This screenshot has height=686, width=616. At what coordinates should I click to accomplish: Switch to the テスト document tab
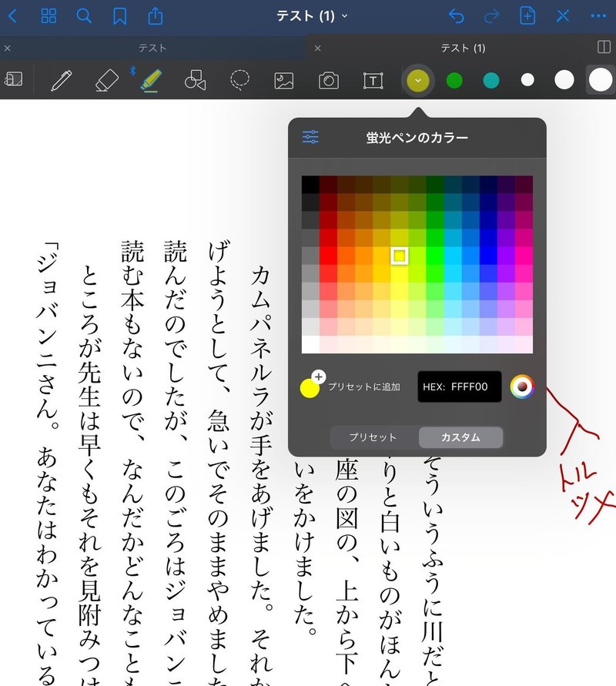(152, 47)
